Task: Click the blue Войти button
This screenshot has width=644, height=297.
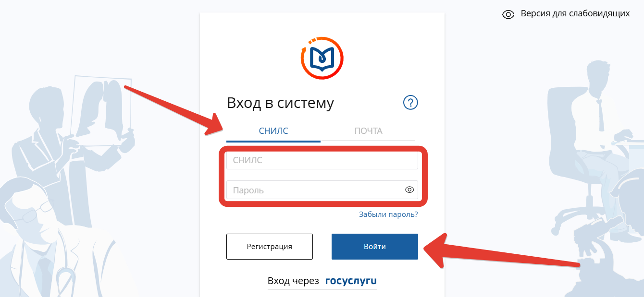Action: (375, 247)
